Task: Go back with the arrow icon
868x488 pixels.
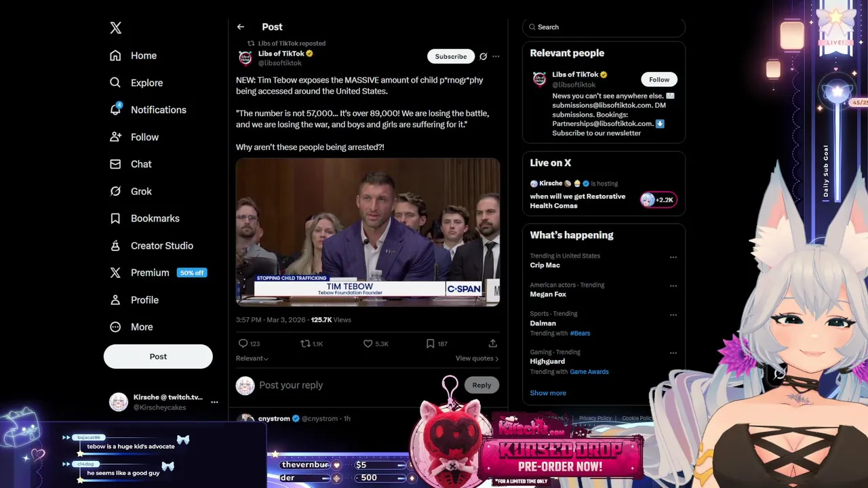Action: (x=241, y=27)
